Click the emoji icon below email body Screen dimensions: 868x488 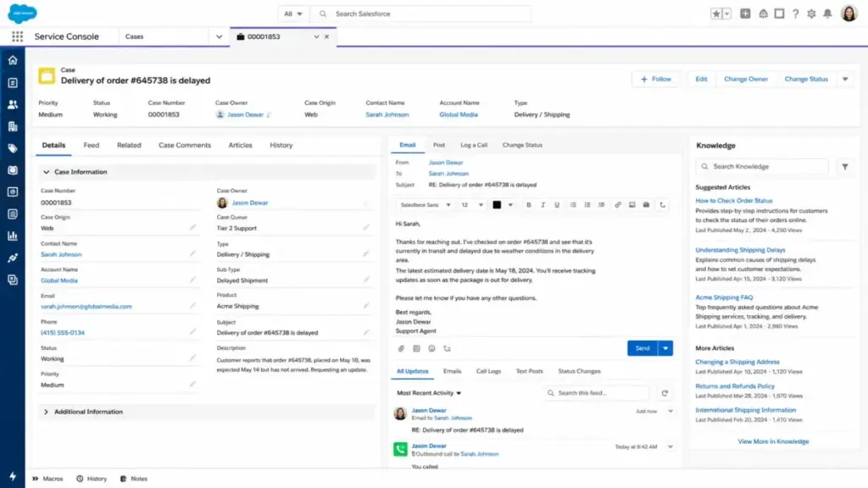point(431,348)
